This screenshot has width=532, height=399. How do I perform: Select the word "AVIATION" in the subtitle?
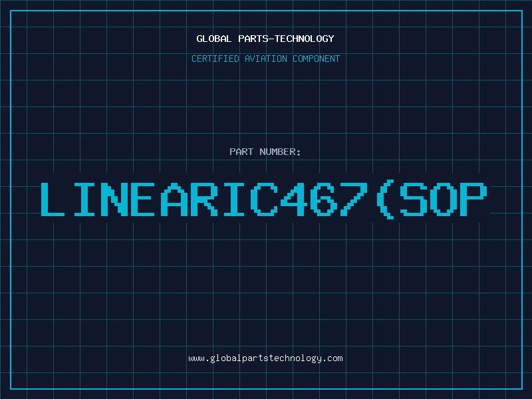pyautogui.click(x=266, y=59)
